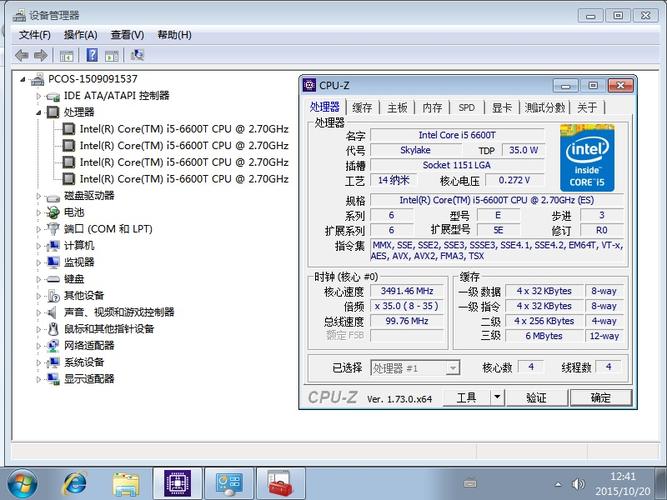
Task: Expand the 磁盘驱动器 node
Action: tap(38, 196)
